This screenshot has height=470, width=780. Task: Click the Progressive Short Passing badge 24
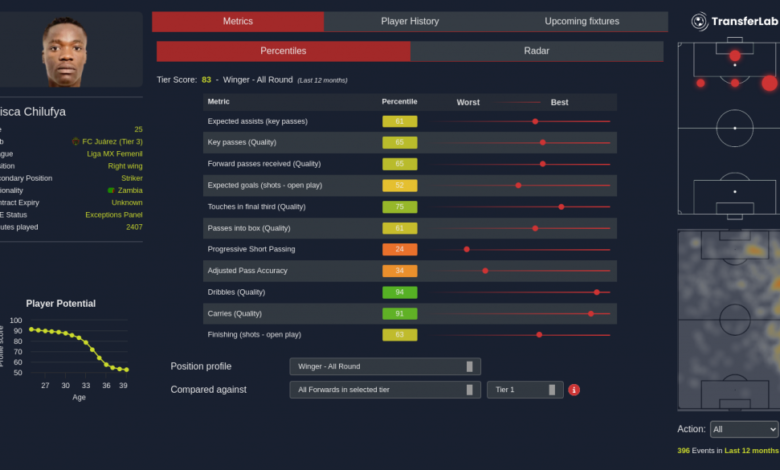coord(399,249)
